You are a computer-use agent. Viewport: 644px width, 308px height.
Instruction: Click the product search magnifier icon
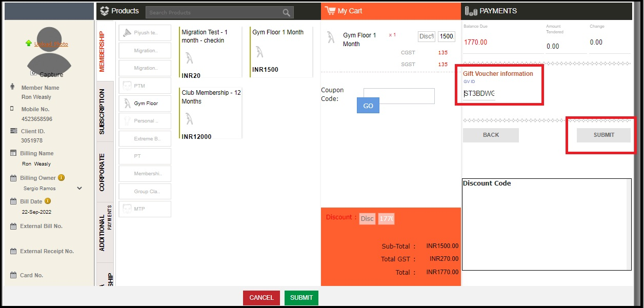[x=287, y=13]
